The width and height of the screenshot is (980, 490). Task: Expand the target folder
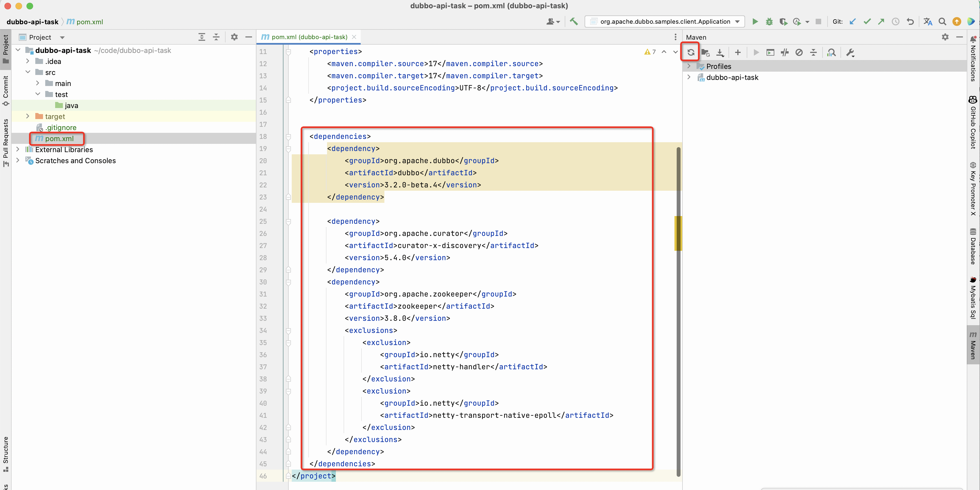[27, 116]
